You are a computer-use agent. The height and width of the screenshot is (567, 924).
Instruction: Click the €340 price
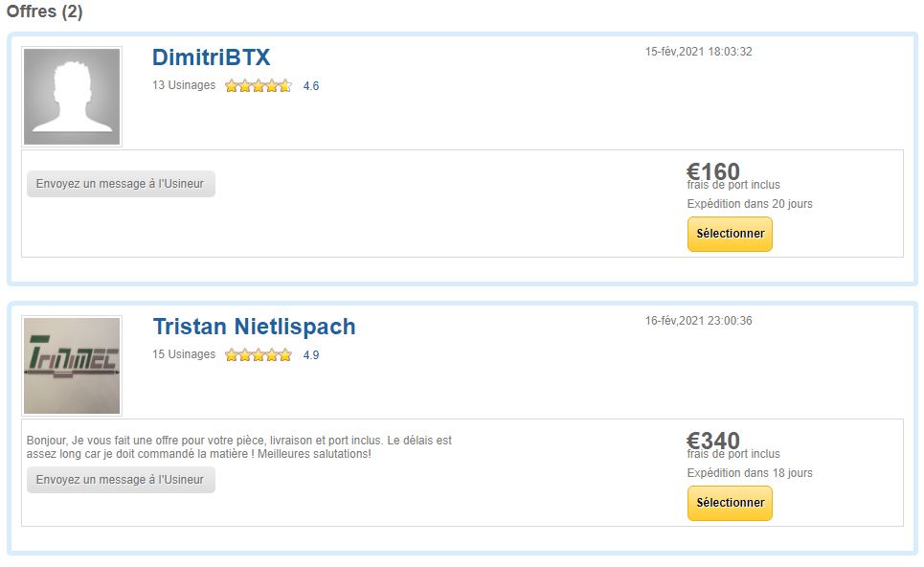point(713,441)
